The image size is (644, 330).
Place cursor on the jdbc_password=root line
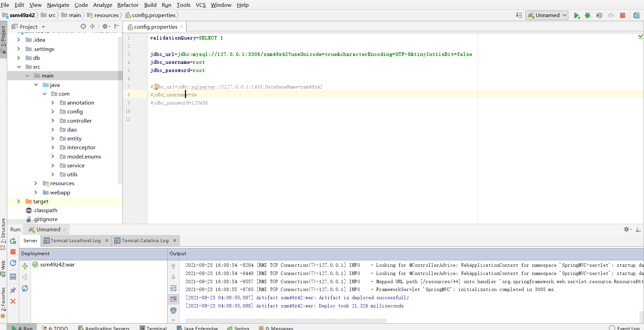point(177,70)
